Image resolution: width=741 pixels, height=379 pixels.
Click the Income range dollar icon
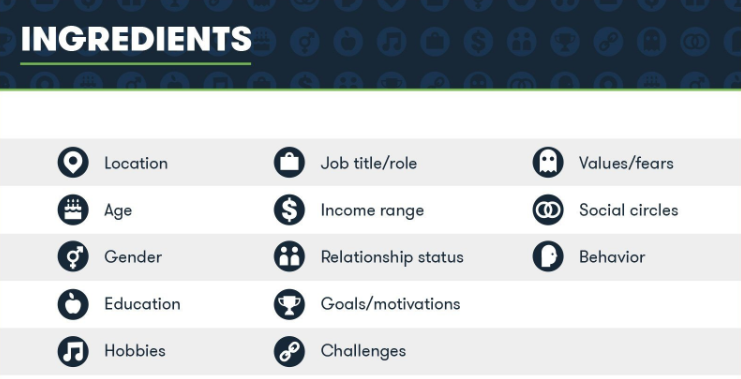click(x=289, y=210)
